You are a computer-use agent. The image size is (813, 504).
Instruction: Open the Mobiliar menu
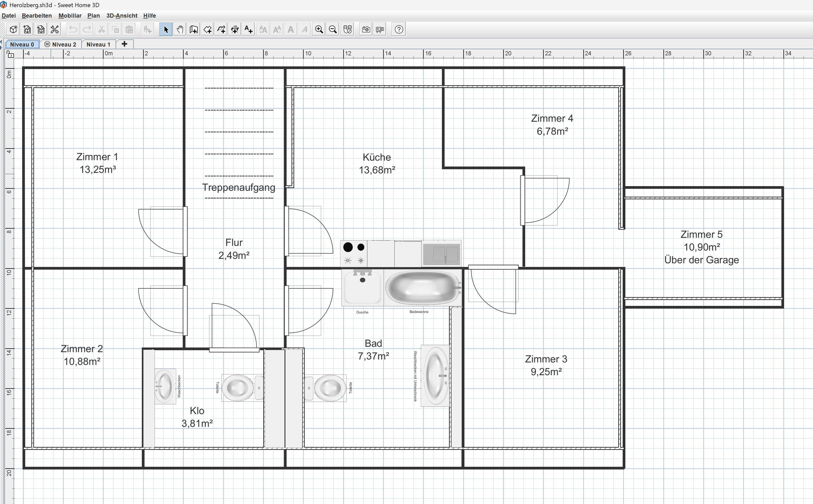pyautogui.click(x=70, y=16)
